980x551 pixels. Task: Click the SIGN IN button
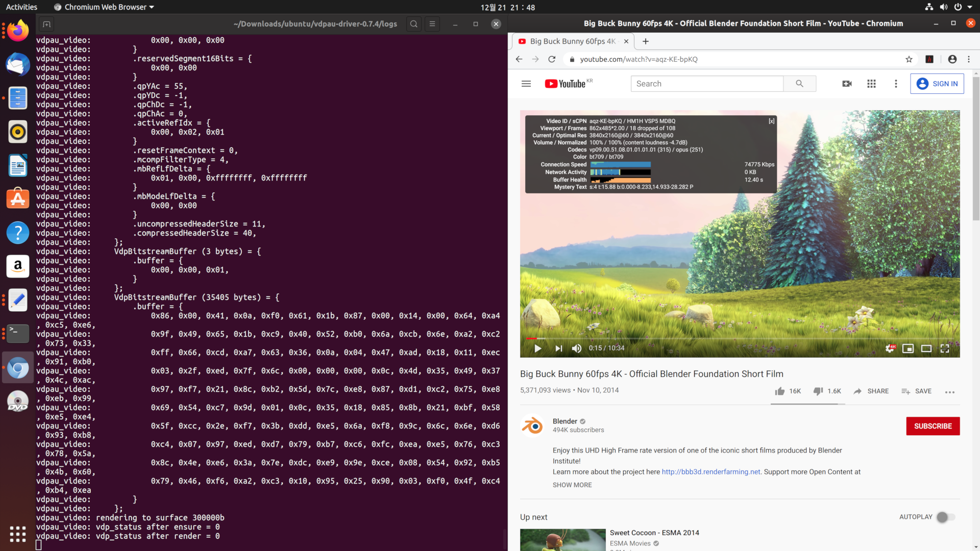coord(937,84)
